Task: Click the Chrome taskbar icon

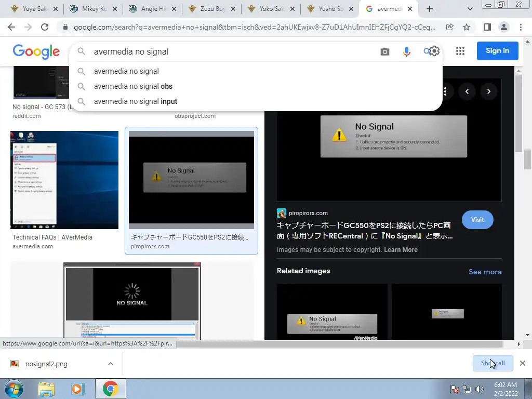Action: [x=110, y=389]
